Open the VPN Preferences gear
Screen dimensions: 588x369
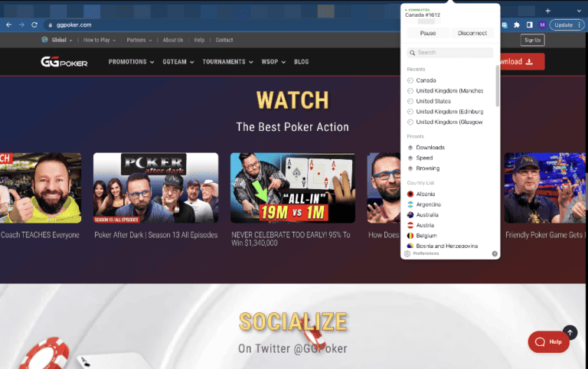[408, 253]
